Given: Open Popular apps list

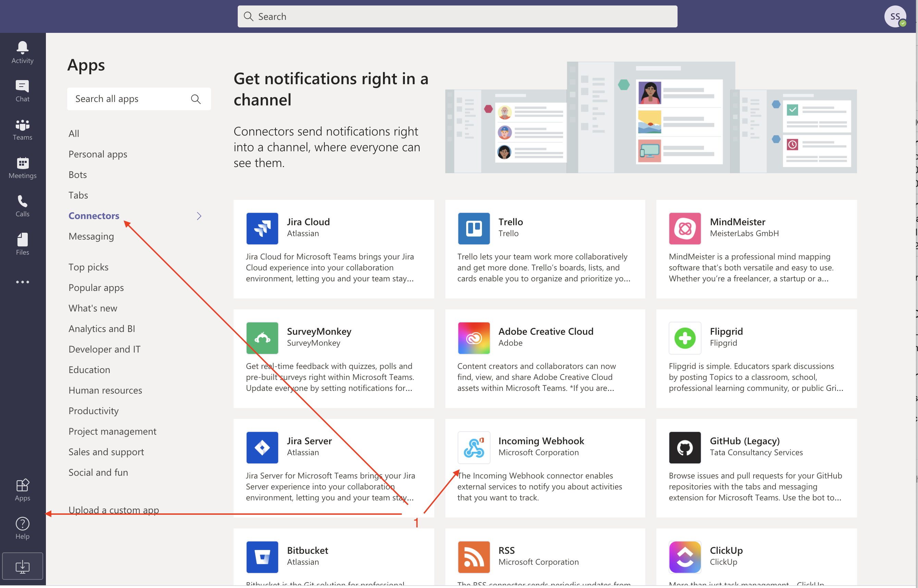Looking at the screenshot, I should 96,288.
